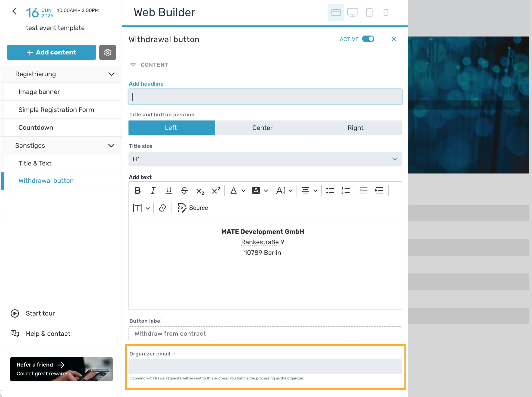532x397 pixels.
Task: Open the Title size H1 dropdown
Action: [x=265, y=159]
